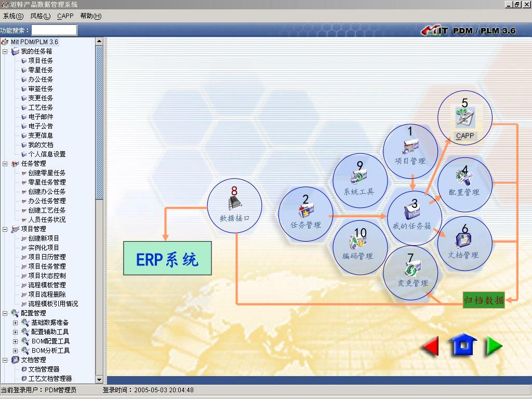Image resolution: width=532 pixels, height=399 pixels.
Task: Select 工艺任务 in the tree
Action: [41, 108]
